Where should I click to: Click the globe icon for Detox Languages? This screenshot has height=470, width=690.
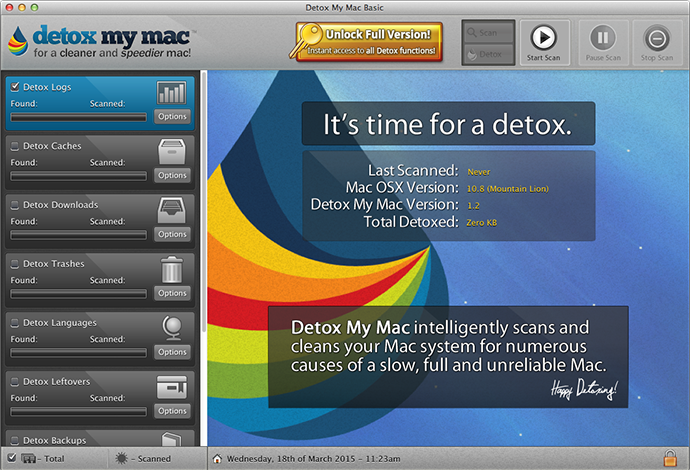pos(172,328)
